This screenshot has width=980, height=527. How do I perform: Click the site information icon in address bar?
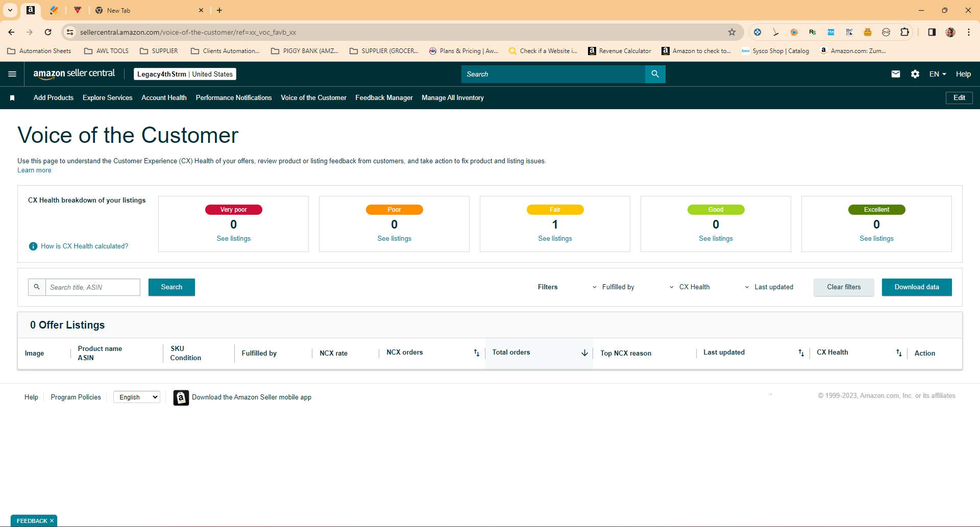tap(70, 32)
